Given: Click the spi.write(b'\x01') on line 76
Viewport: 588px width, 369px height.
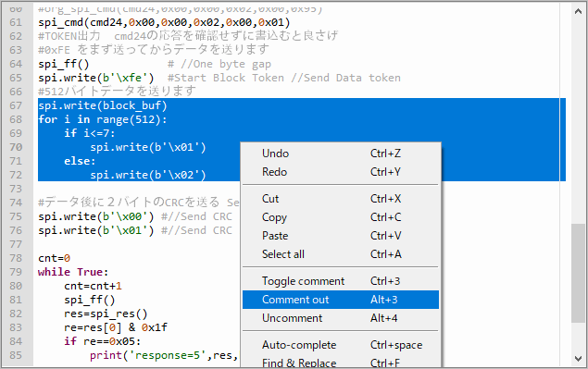Looking at the screenshot, I should [95, 230].
